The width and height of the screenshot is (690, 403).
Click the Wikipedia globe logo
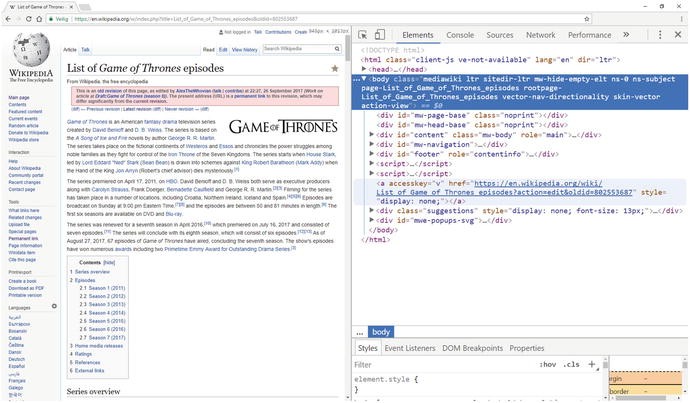point(31,50)
